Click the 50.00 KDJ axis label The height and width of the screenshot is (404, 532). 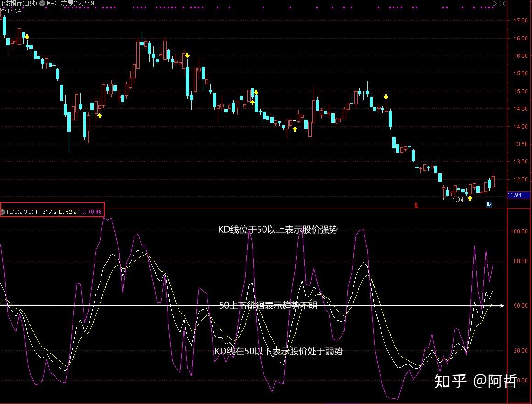point(521,306)
